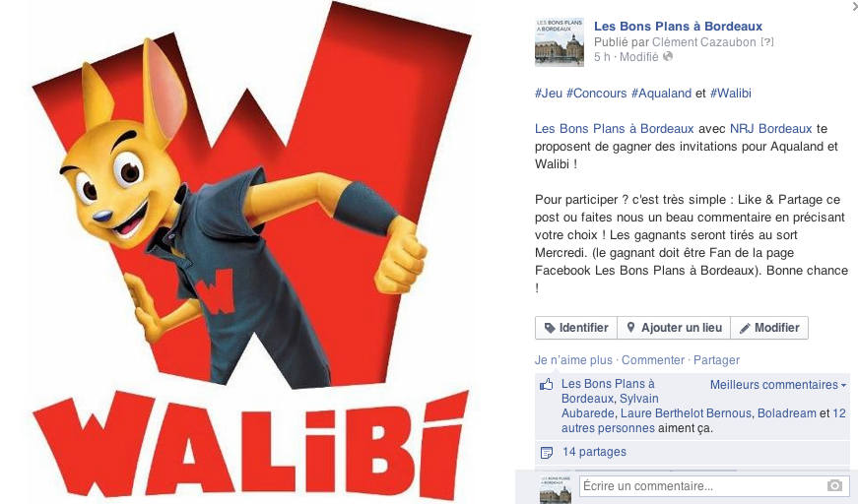Toggle like off via Je n'aime plus
This screenshot has width=858, height=504.
pyautogui.click(x=573, y=360)
